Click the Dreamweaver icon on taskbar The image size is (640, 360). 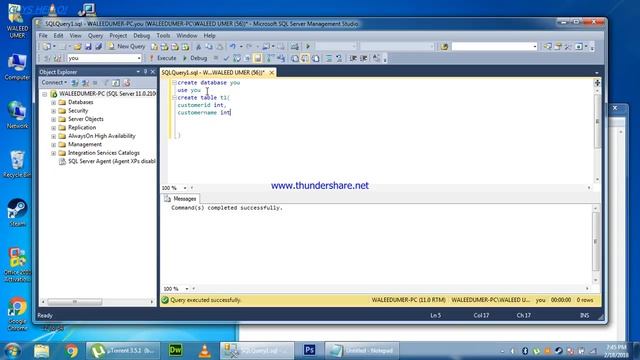pos(176,350)
